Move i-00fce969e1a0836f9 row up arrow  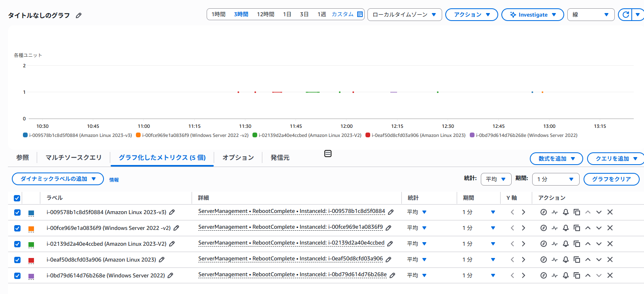(x=588, y=228)
